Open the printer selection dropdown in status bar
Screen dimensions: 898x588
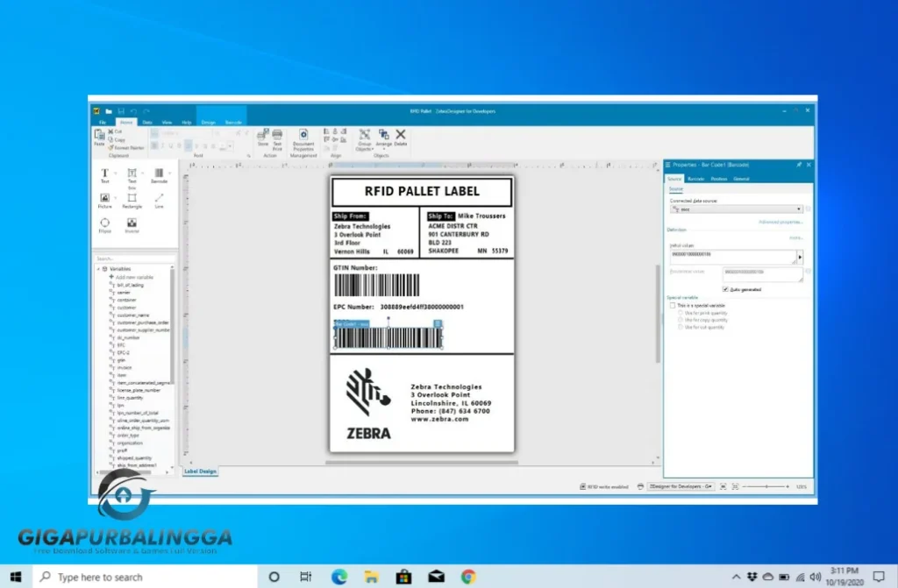[681, 485]
